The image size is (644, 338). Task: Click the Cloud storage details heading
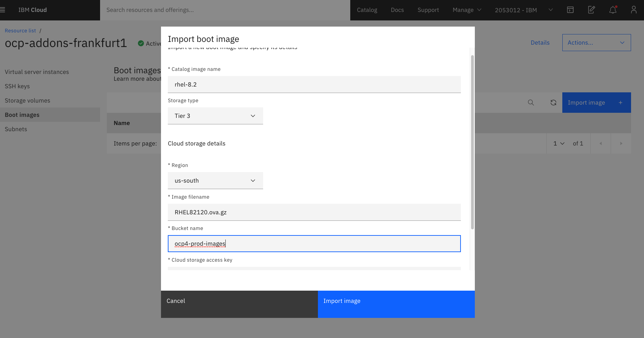(x=196, y=143)
